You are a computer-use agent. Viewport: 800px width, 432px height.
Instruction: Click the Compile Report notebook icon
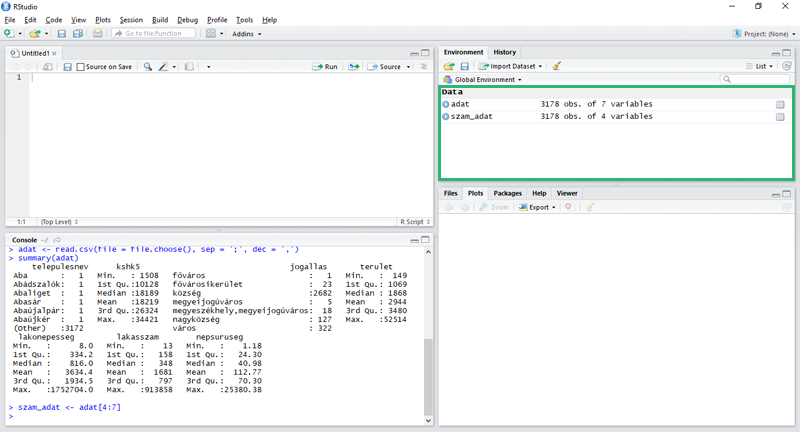(189, 67)
